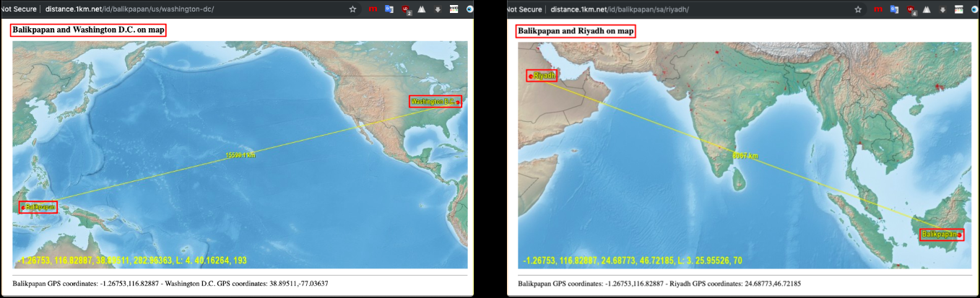Open uBlock Origin icon showing badge 4

tap(911, 9)
